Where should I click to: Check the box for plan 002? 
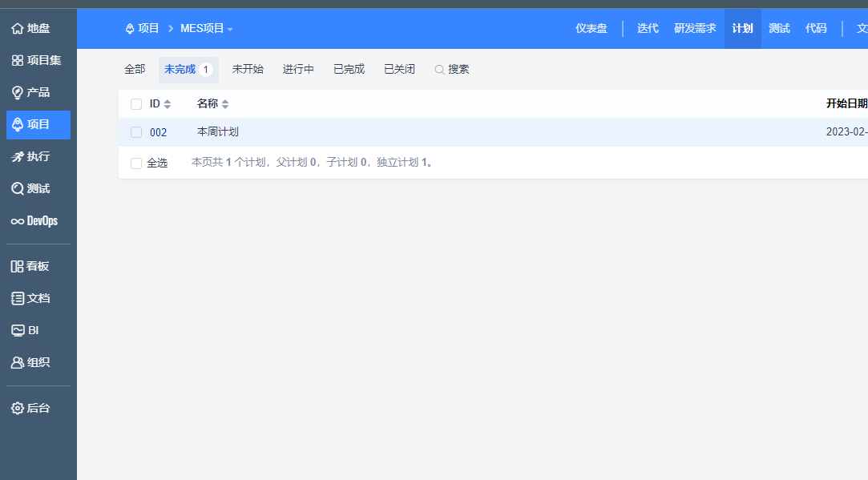(x=136, y=132)
